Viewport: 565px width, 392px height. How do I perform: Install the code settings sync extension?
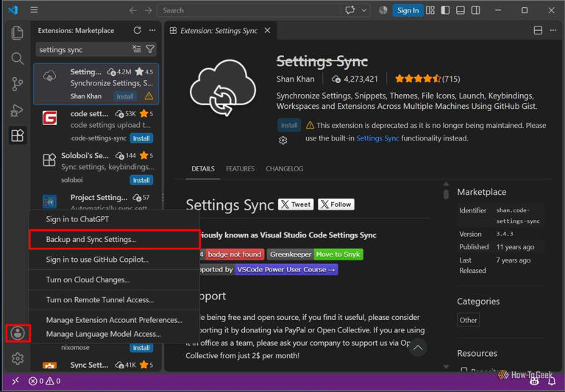(x=141, y=138)
